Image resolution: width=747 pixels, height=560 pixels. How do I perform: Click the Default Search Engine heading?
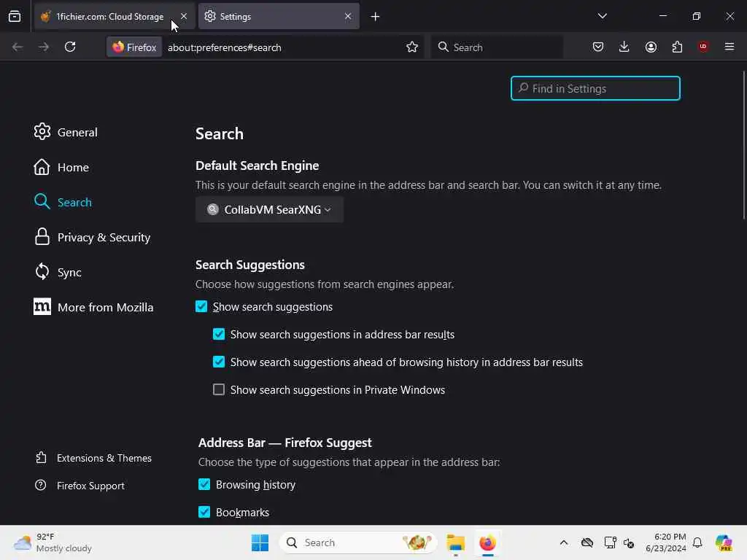click(x=258, y=166)
